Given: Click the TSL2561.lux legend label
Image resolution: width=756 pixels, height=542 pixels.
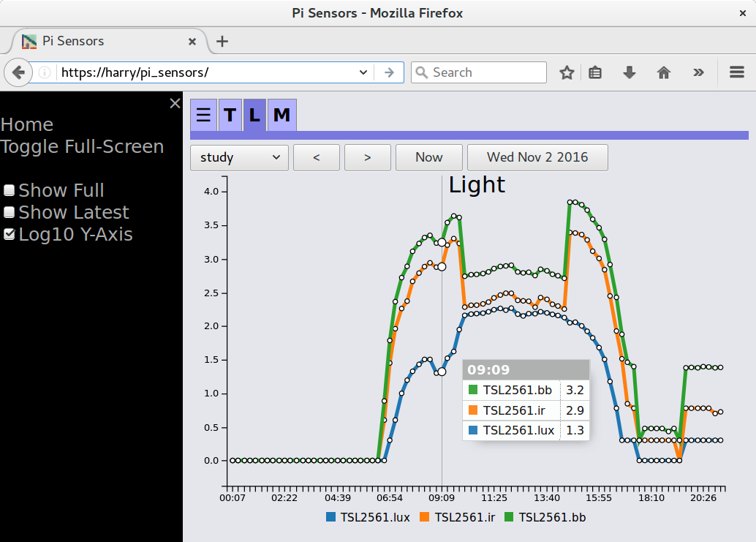Looking at the screenshot, I should [x=374, y=517].
